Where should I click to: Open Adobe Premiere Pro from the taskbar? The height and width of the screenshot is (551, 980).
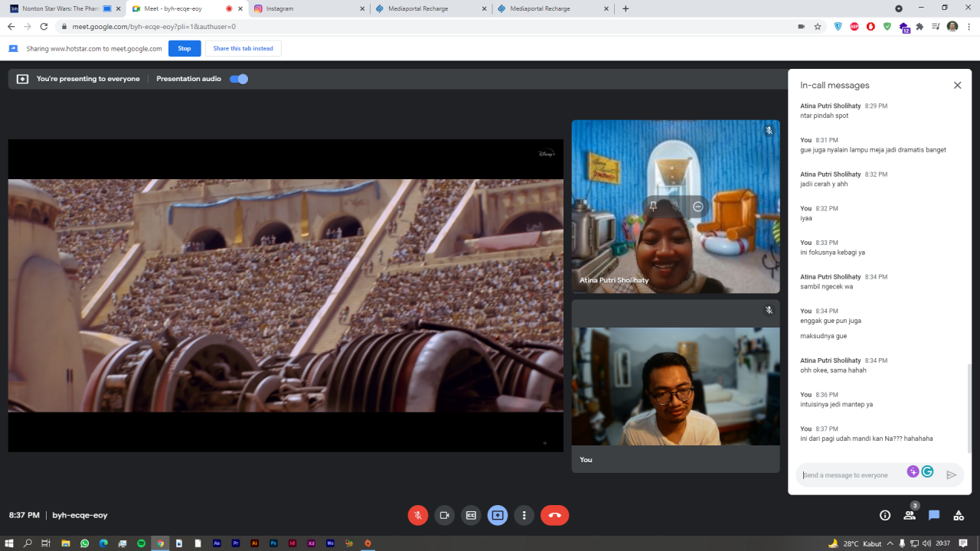[236, 543]
